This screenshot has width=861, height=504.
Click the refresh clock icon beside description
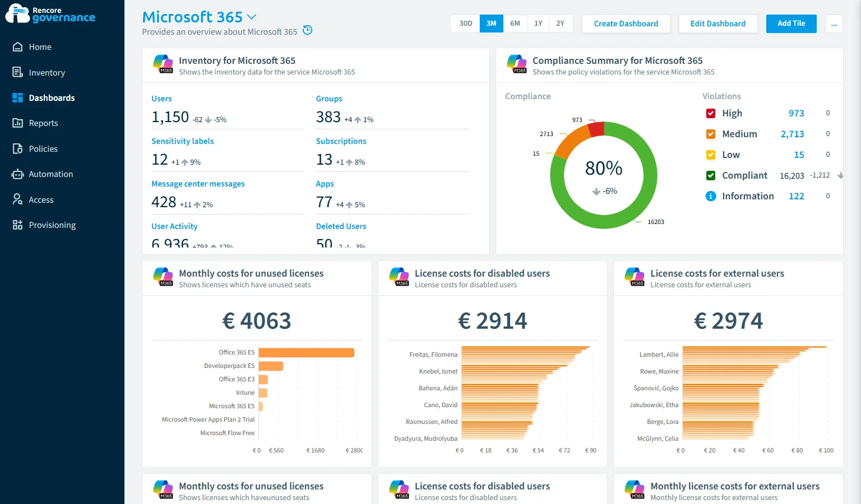point(307,30)
